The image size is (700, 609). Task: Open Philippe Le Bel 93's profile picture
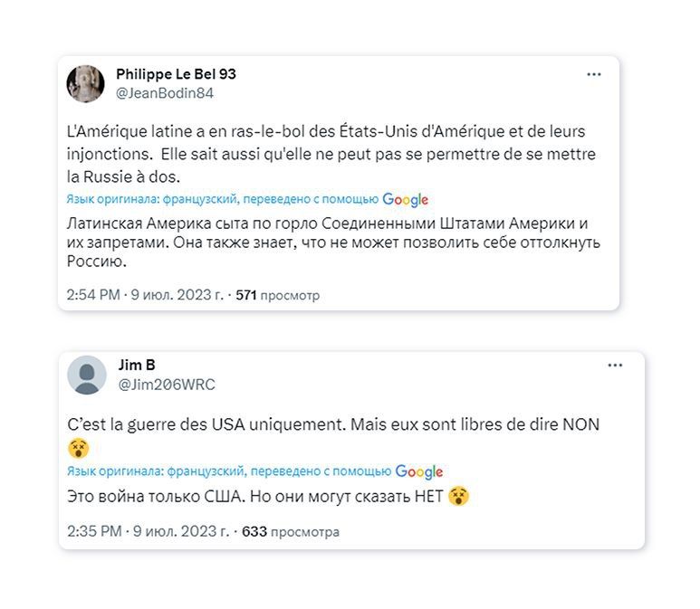tap(85, 84)
